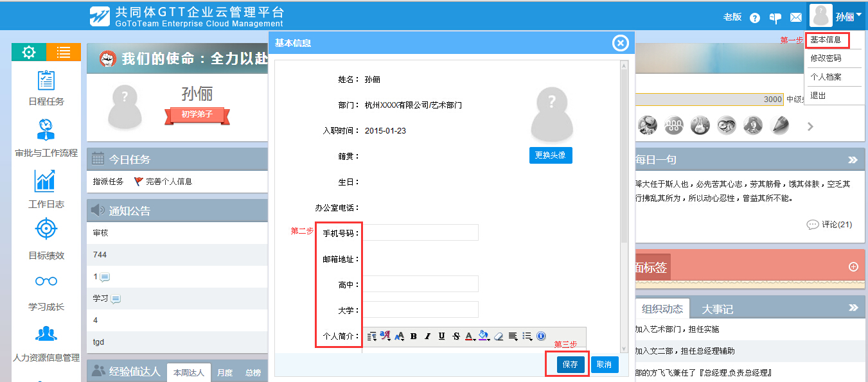The image size is (868, 382).
Task: Select 修改密码 from user menu
Action: [x=826, y=58]
